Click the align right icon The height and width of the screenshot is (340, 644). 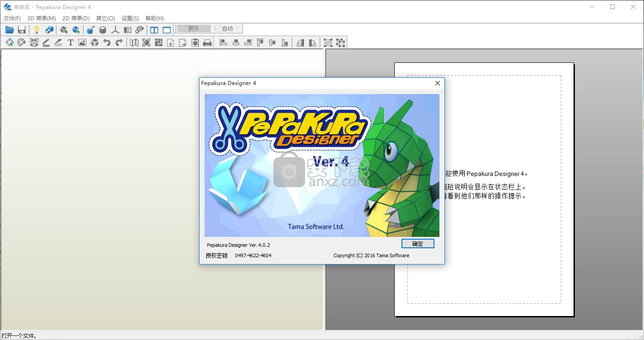click(248, 42)
